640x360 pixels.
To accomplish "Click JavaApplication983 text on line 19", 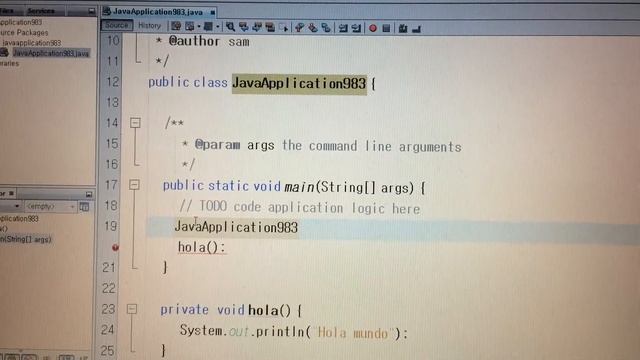I will click(236, 227).
